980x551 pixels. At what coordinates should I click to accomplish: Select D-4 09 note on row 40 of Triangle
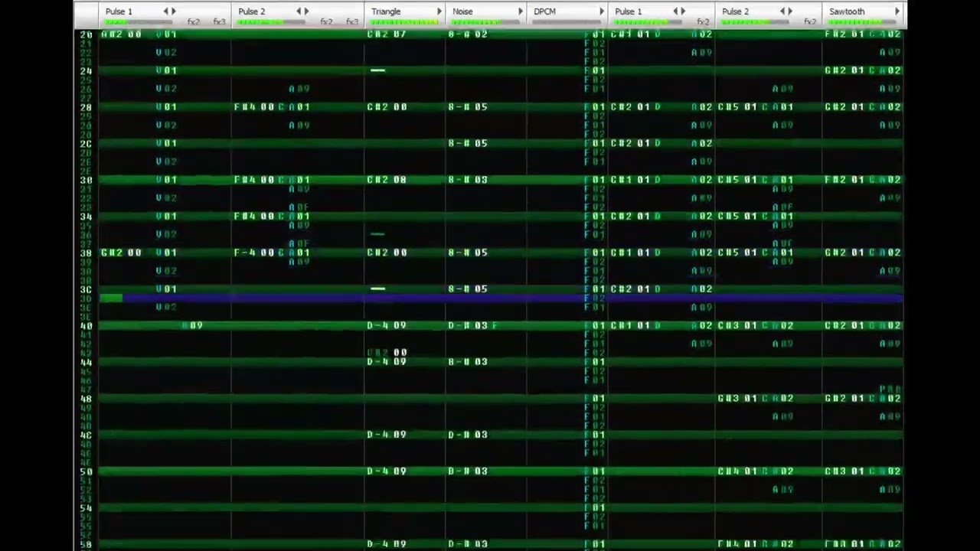click(387, 326)
